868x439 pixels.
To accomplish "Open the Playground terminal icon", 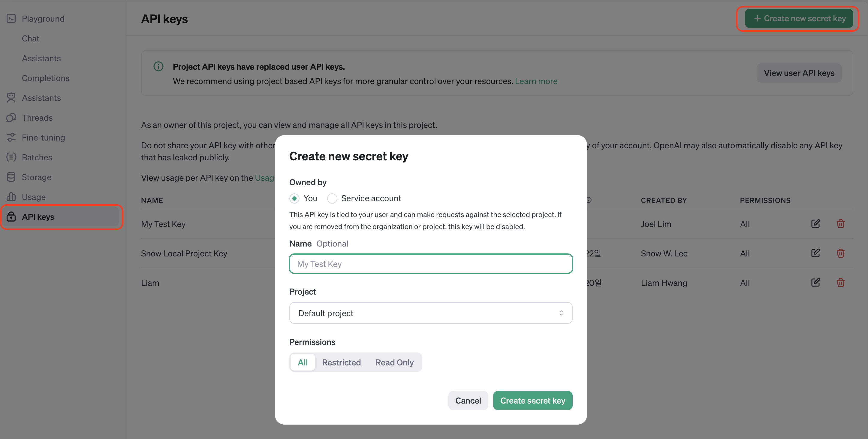I will (11, 19).
